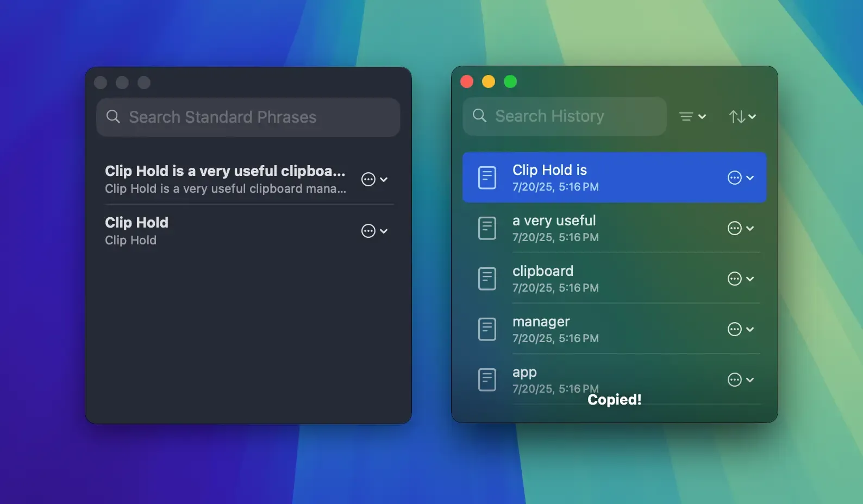Select phrase titled 'Clip Hold is a very useful clipboa...'
This screenshot has height=504, width=863.
[x=225, y=171]
